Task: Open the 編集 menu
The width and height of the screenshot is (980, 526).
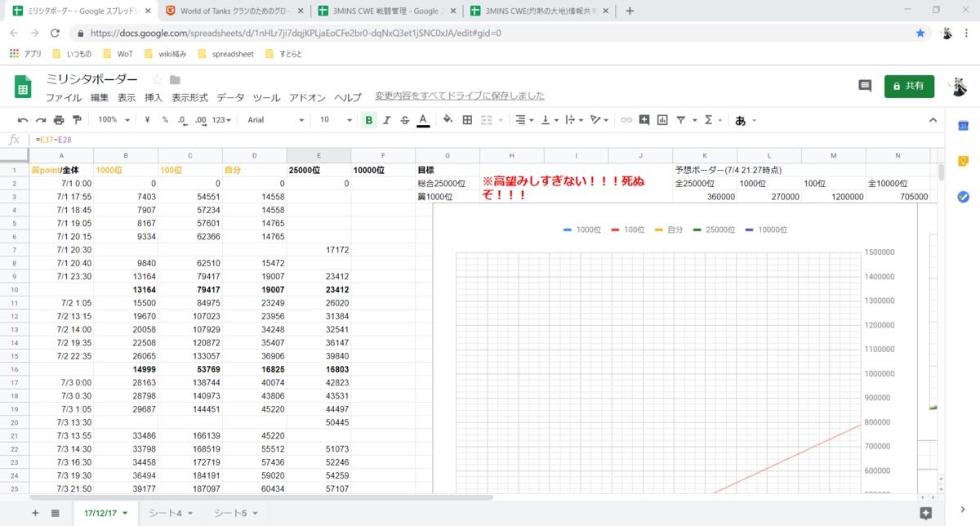Action: (x=100, y=97)
